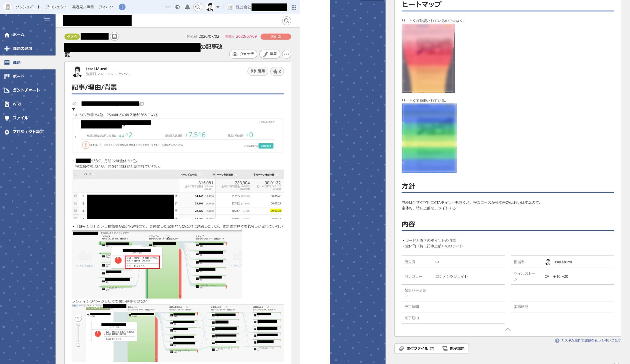Click Issei.Muroi author avatar
630x364 pixels.
pyautogui.click(x=77, y=71)
